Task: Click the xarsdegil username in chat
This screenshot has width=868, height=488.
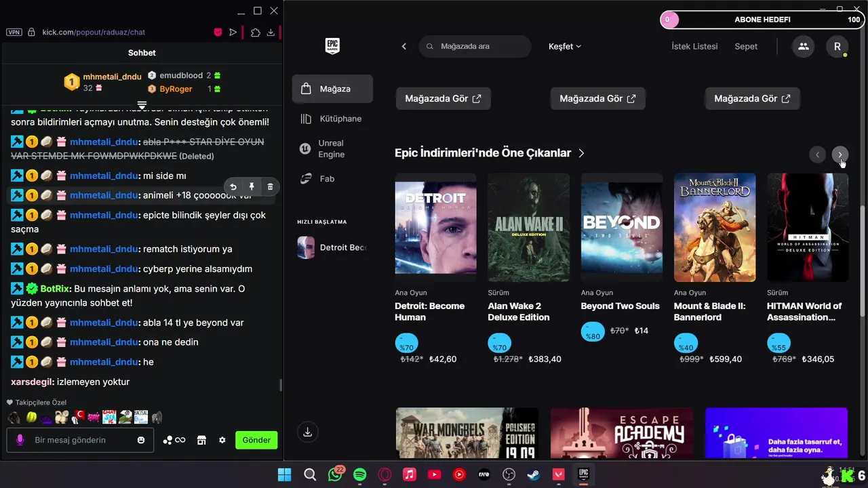Action: [33, 382]
